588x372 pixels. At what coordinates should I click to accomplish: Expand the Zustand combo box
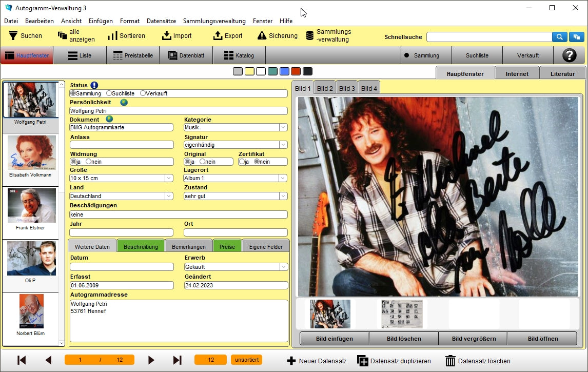pyautogui.click(x=283, y=196)
